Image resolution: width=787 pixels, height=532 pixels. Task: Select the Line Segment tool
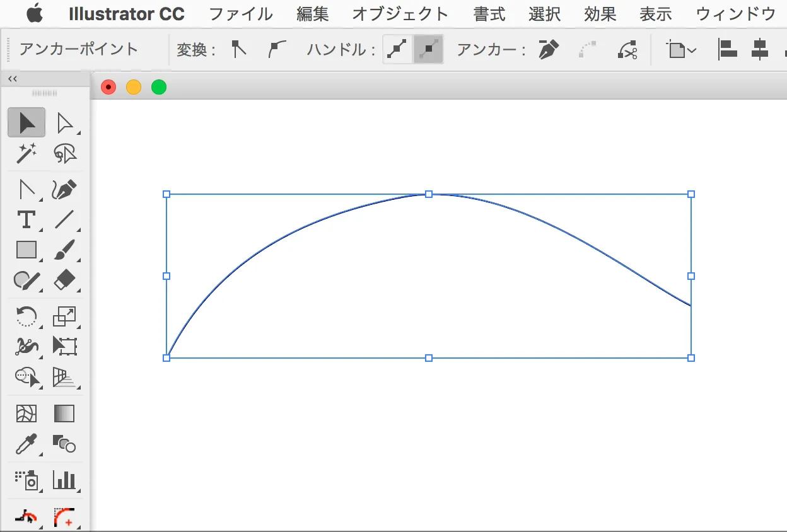click(65, 219)
